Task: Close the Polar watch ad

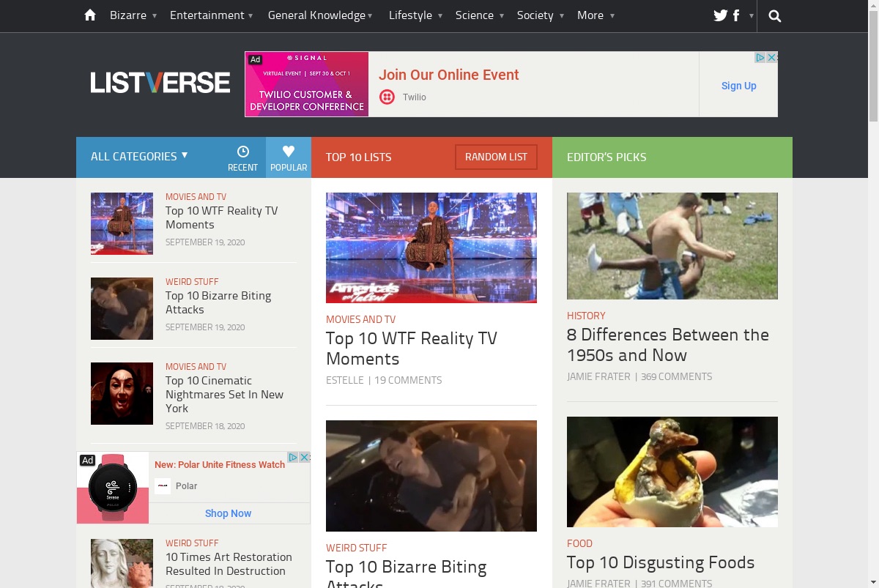Action: pos(305,457)
